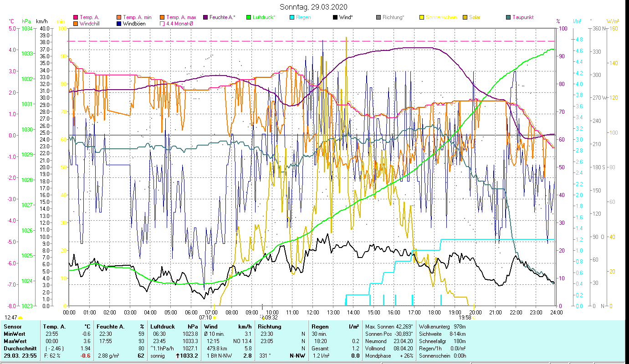Click the purple Feuchte A.* legend swatch

pos(205,17)
